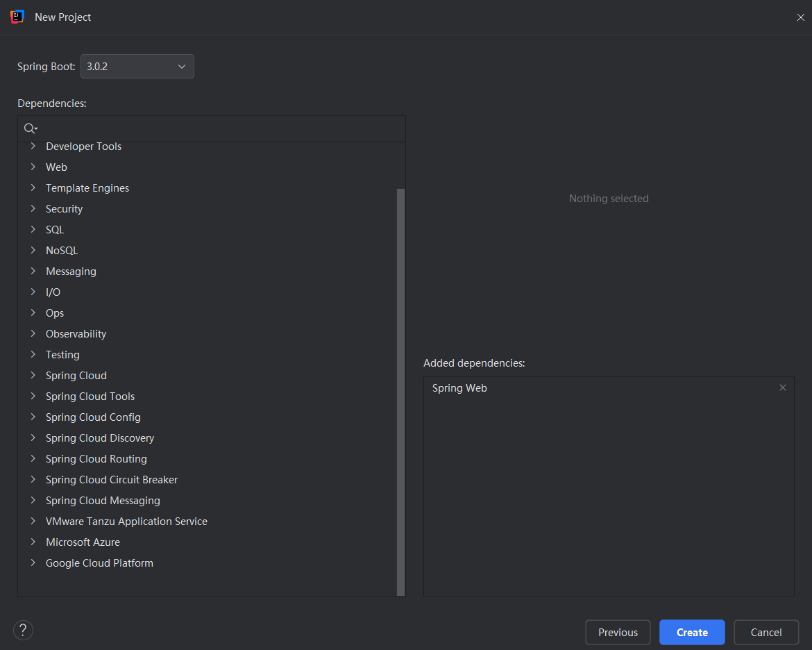Viewport: 812px width, 650px height.
Task: Expand the VMware Tanzu Application Service chevron
Action: (33, 521)
